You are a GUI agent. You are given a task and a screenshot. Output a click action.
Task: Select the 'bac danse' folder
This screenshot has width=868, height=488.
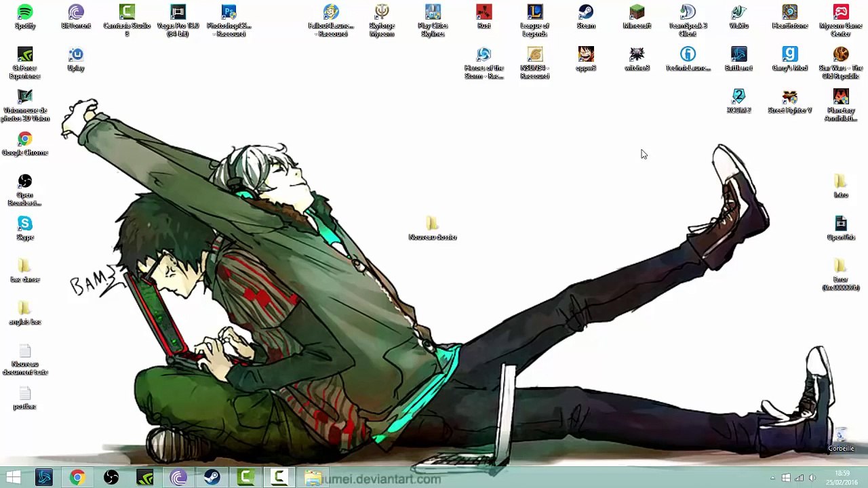pyautogui.click(x=25, y=270)
